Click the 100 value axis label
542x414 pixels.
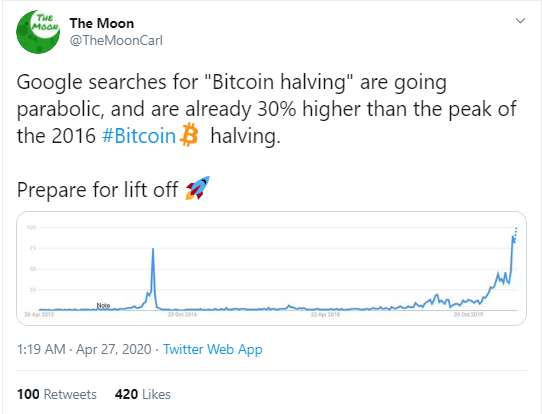tap(31, 227)
